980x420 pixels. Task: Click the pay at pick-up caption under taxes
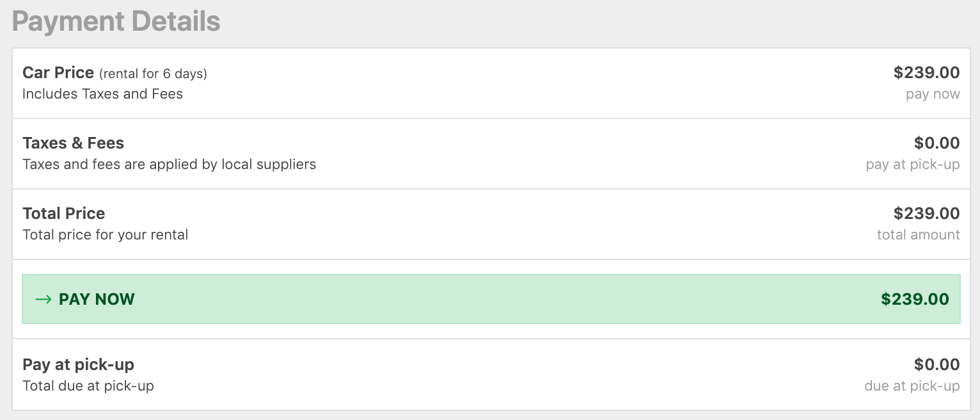[x=913, y=165]
